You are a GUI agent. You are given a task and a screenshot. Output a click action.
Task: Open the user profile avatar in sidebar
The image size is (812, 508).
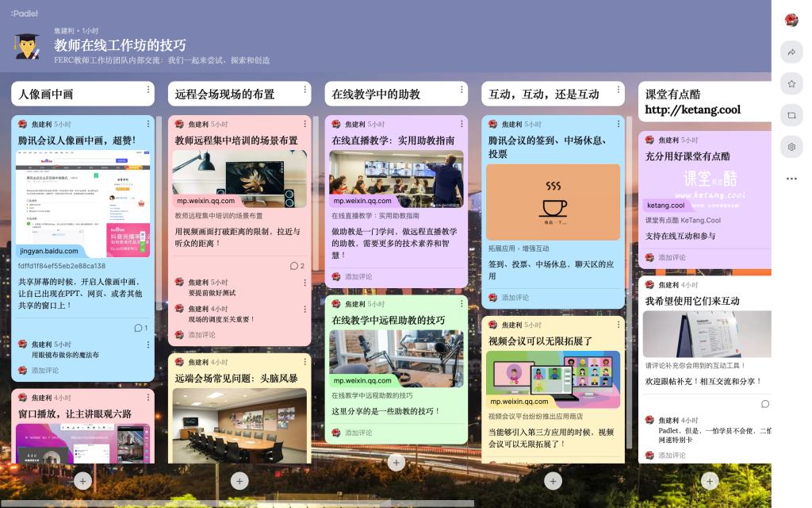point(791,20)
